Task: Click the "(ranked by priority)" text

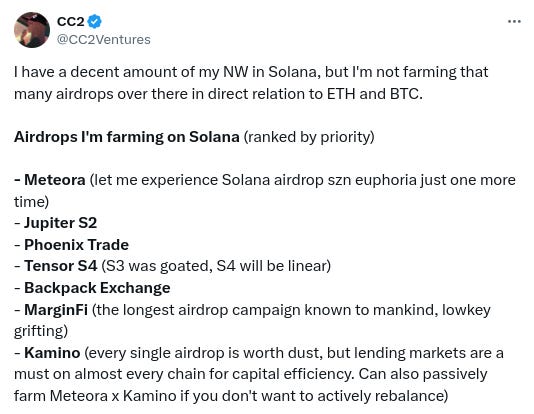Action: pos(309,137)
